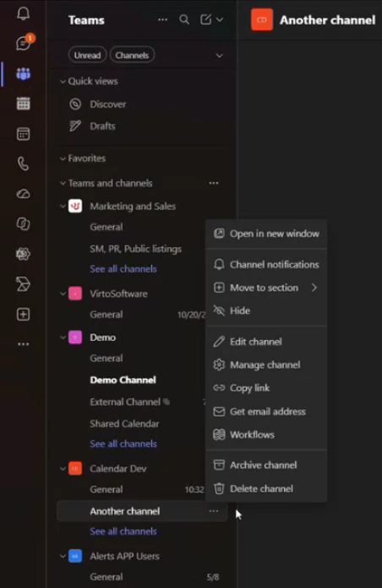This screenshot has width=382, height=588.
Task: Collapse the Favorites section
Action: (x=63, y=158)
